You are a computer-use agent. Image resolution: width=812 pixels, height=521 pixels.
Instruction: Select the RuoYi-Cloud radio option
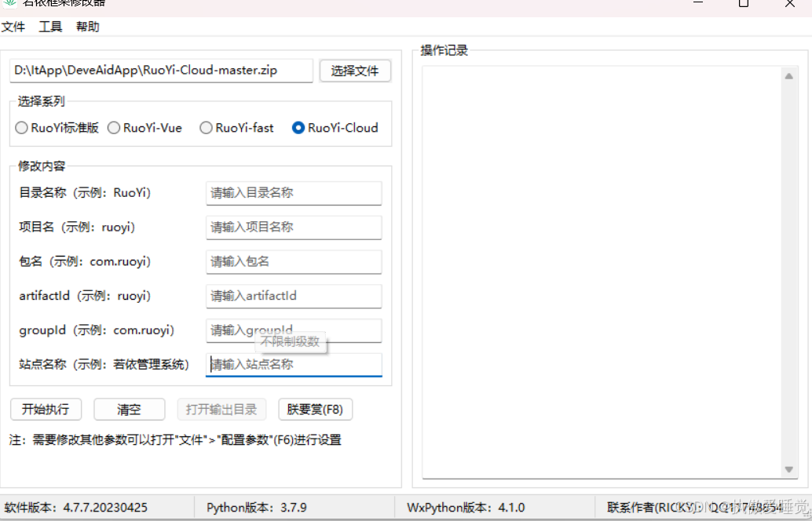click(335, 128)
